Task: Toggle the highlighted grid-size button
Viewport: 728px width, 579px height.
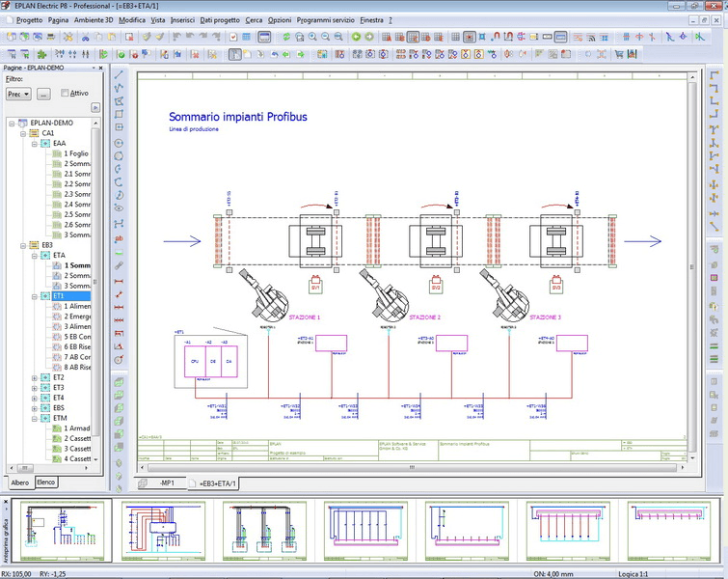Action: (413, 37)
